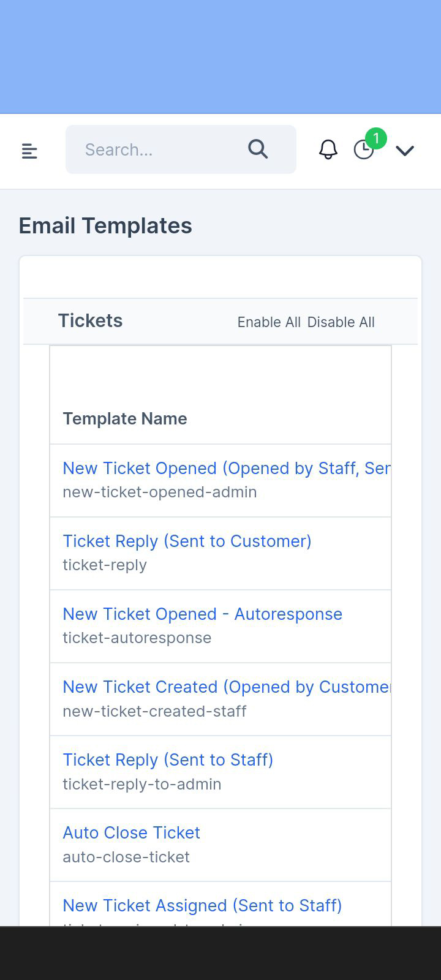Open New Ticket Opened - Autoresponse template
This screenshot has width=441, height=980.
[x=202, y=614]
